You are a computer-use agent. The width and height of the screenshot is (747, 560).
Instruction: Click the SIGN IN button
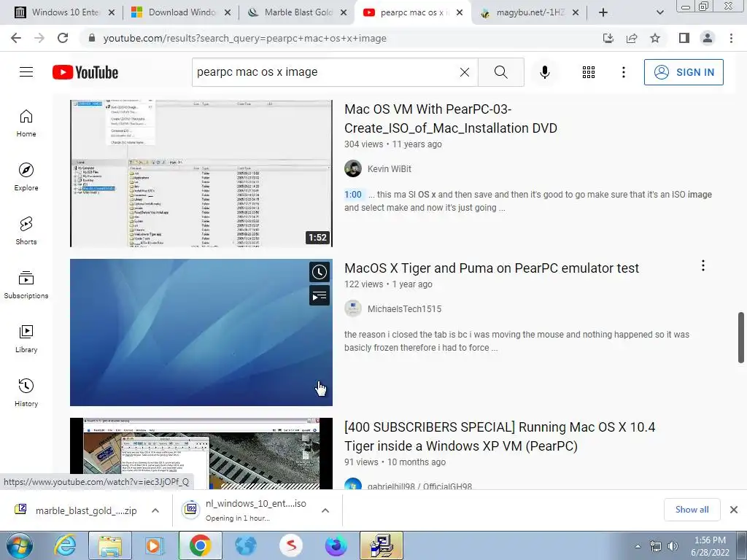click(684, 72)
